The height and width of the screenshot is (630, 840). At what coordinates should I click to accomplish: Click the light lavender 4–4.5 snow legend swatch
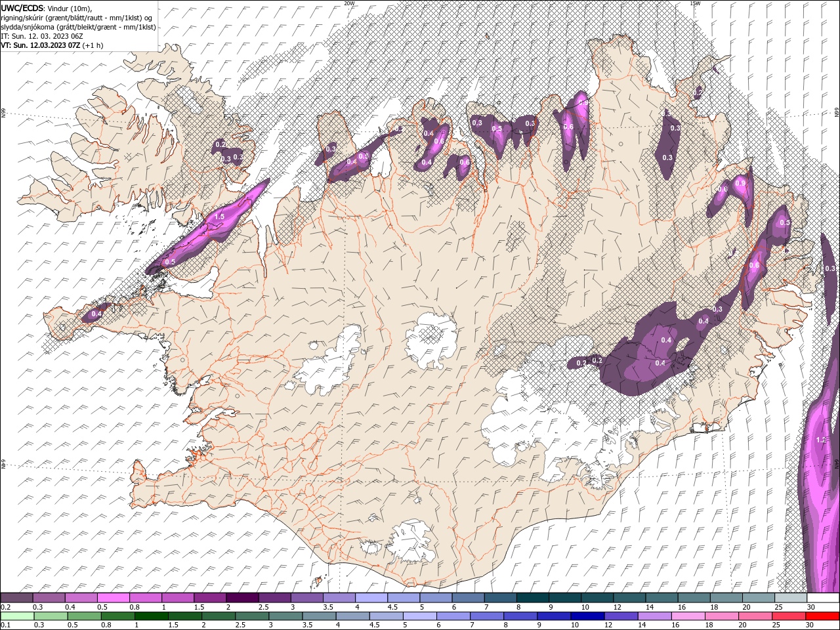click(x=371, y=598)
